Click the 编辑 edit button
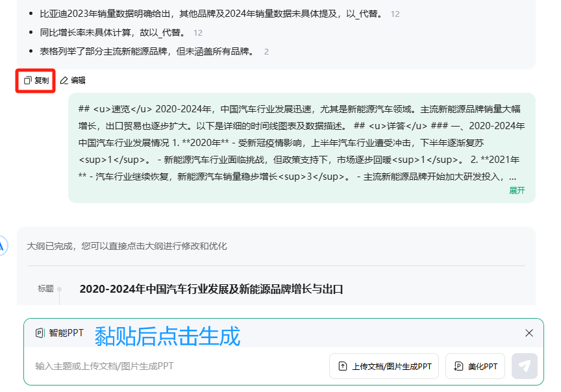This screenshot has height=392, width=561. click(73, 80)
